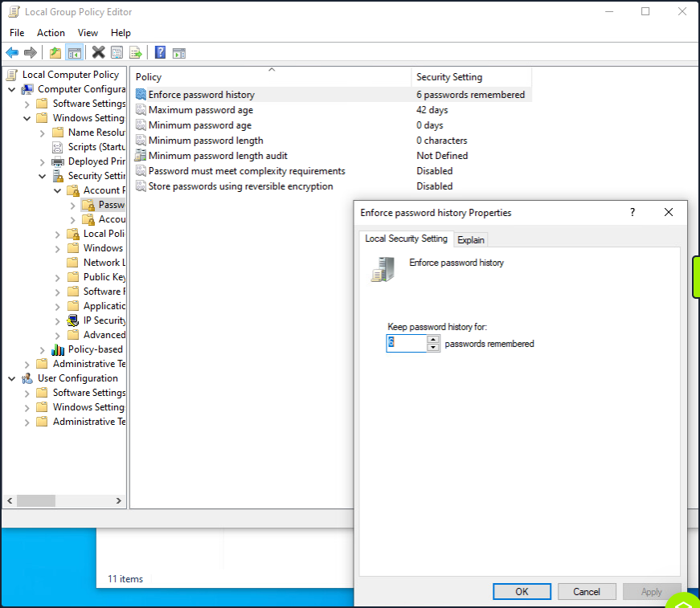Cancel the Enforce password history dialog
The width and height of the screenshot is (700, 608).
click(x=587, y=591)
